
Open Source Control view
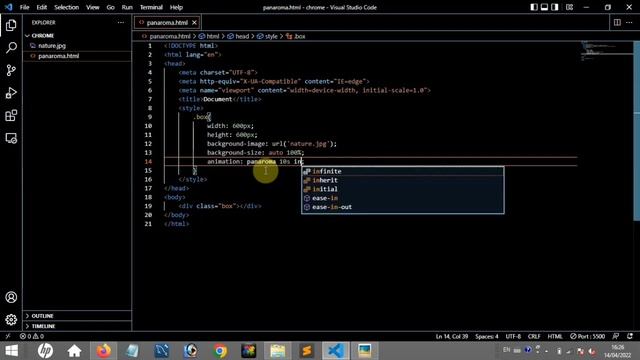(x=11, y=70)
